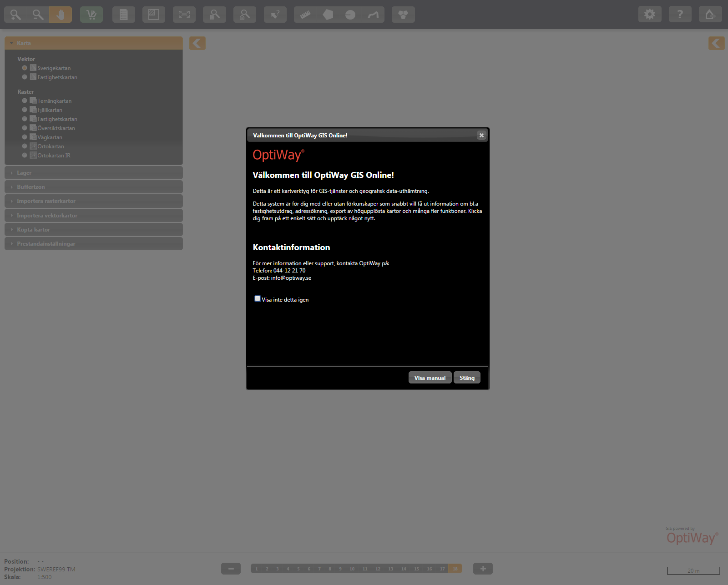
Task: Click the cluster shapes tool icon
Action: click(403, 15)
